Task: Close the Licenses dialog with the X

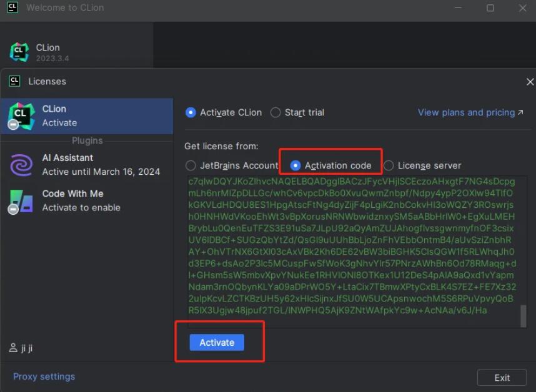Action: point(530,82)
